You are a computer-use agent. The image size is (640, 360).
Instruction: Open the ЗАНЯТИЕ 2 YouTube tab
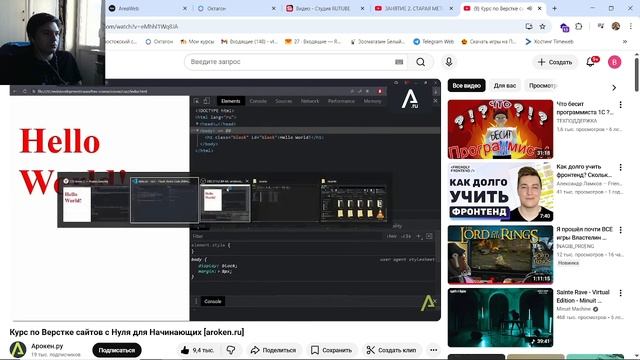(x=412, y=8)
